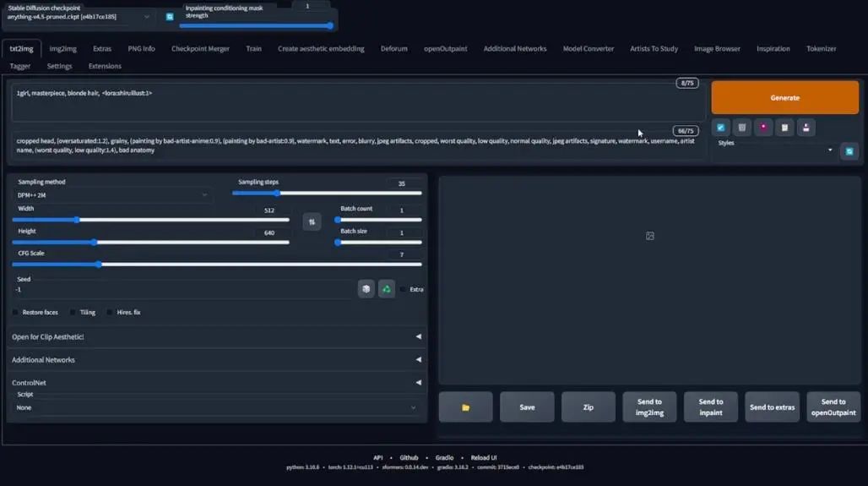Open Create aesthetic embedding tab
This screenshot has height=486, width=868.
pos(321,49)
